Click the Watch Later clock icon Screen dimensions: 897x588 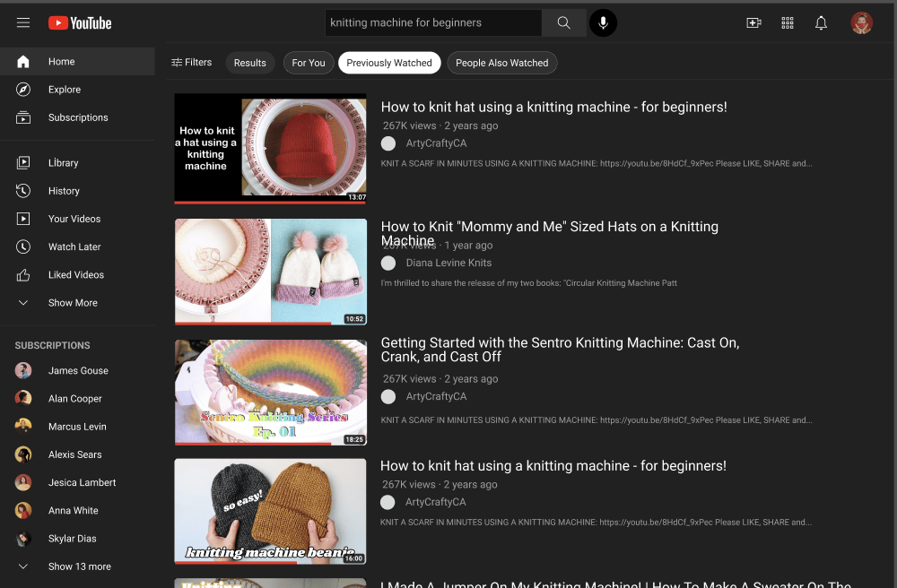(23, 246)
